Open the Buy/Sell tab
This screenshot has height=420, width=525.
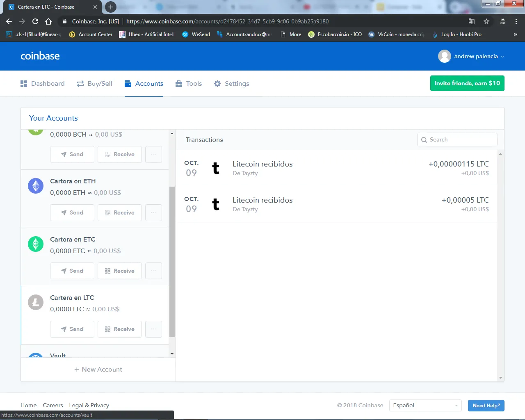coord(95,84)
